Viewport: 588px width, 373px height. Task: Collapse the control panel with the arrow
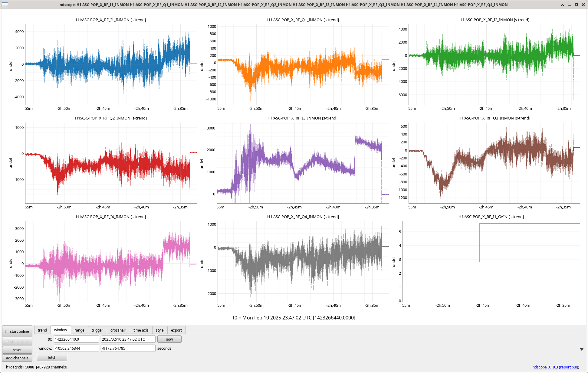[x=581, y=349]
